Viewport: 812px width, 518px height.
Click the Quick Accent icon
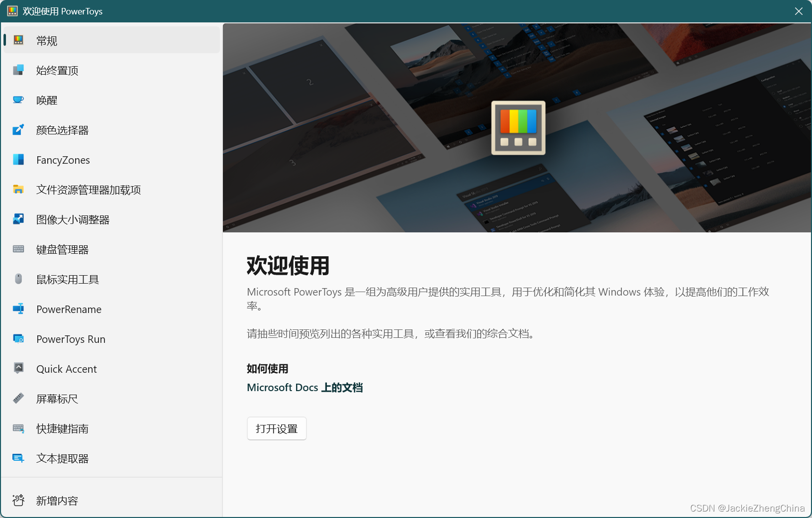click(x=18, y=369)
